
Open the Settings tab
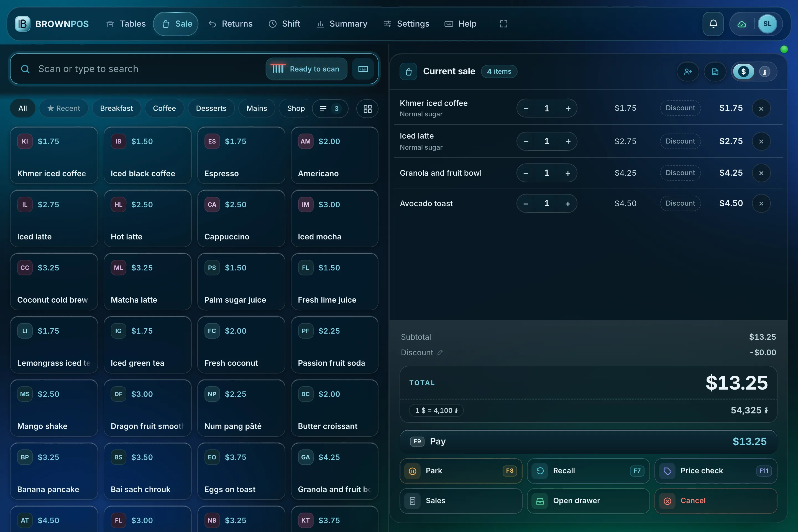(406, 24)
